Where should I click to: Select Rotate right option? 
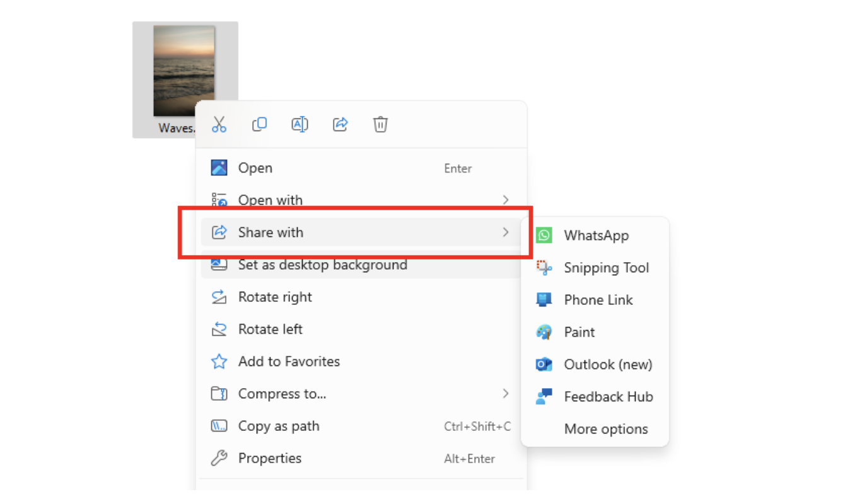361,297
